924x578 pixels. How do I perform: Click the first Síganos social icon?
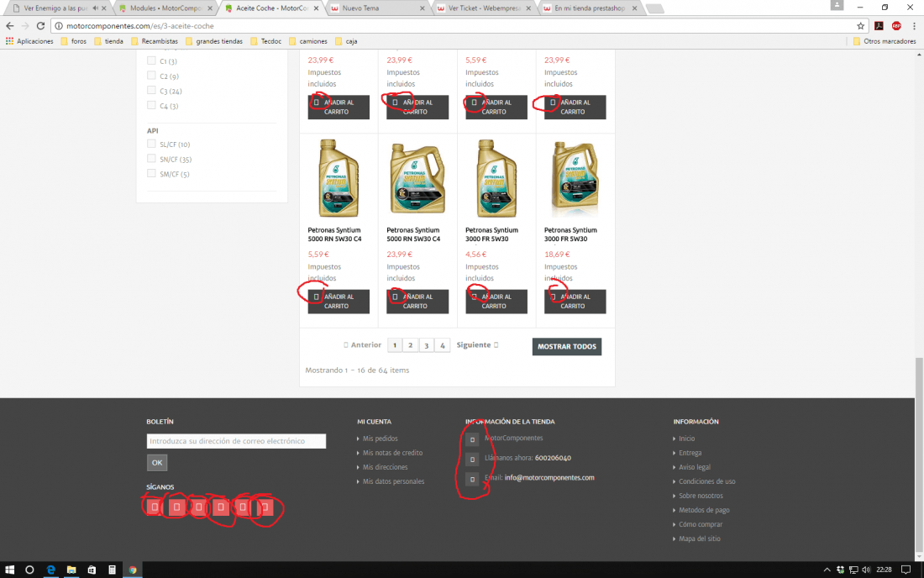pos(155,507)
